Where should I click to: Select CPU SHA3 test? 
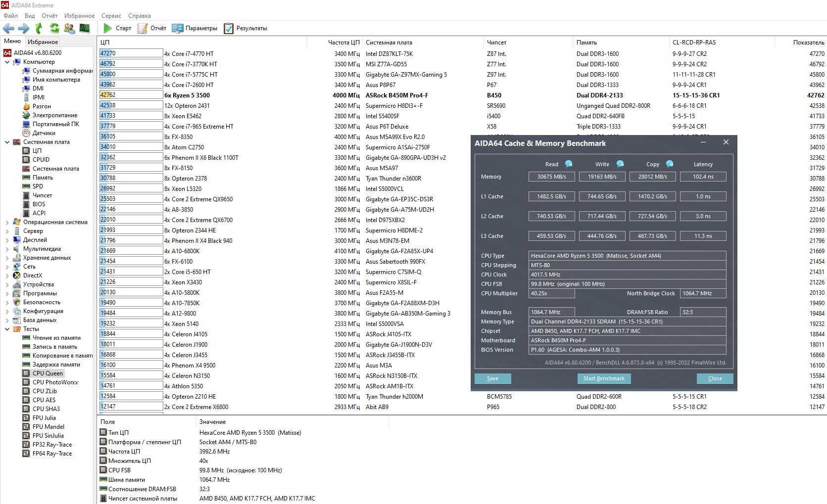(41, 409)
